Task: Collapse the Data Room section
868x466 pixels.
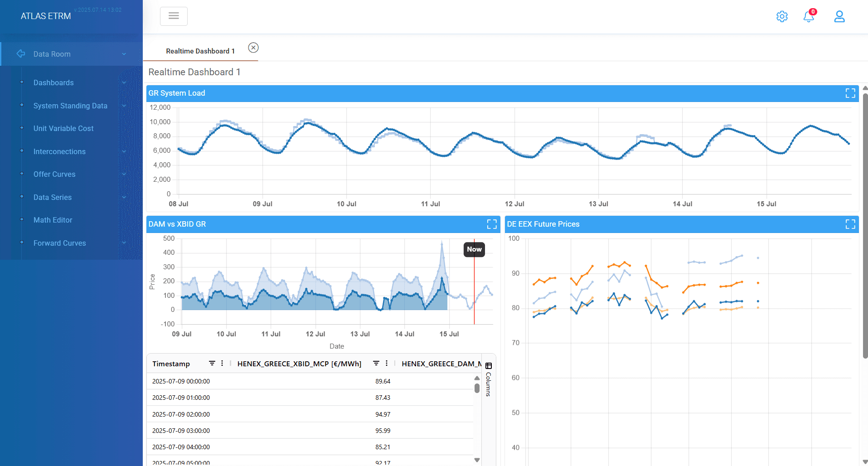Action: 124,54
